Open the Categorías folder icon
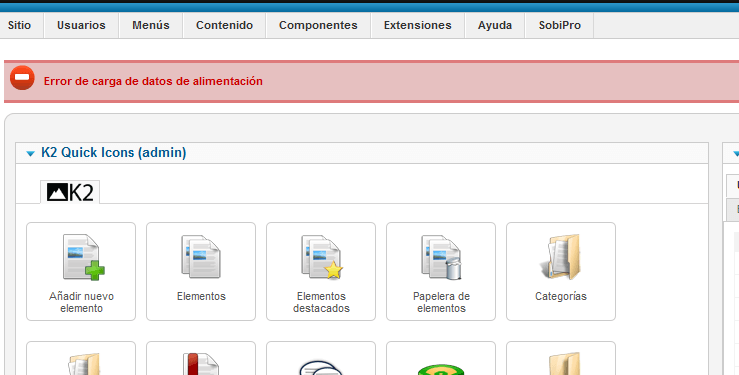The height and width of the screenshot is (375, 739). coord(561,257)
